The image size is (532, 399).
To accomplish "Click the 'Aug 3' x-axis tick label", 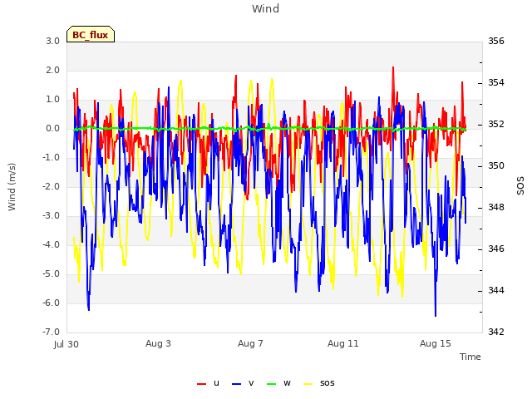I will [158, 343].
